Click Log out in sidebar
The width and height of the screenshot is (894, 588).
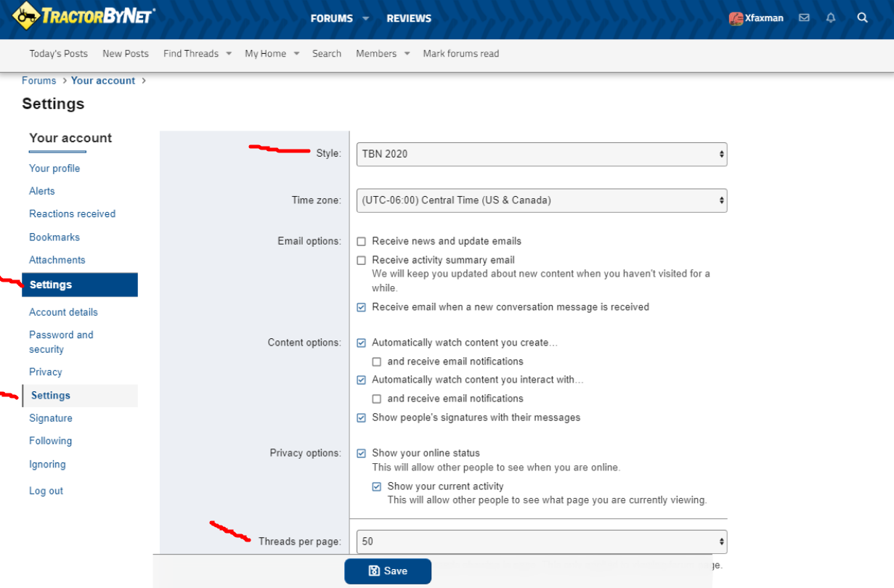pos(46,491)
